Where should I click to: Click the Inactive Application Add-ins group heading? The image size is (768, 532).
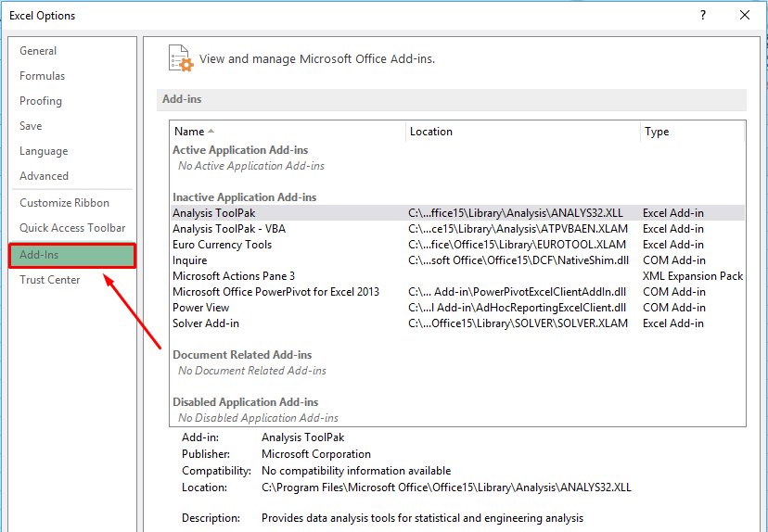coord(245,197)
